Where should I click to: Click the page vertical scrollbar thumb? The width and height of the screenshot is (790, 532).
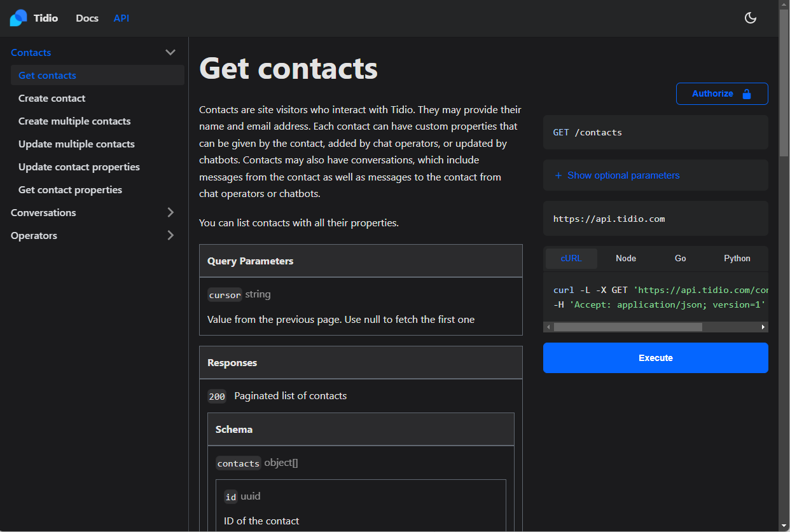tap(784, 83)
